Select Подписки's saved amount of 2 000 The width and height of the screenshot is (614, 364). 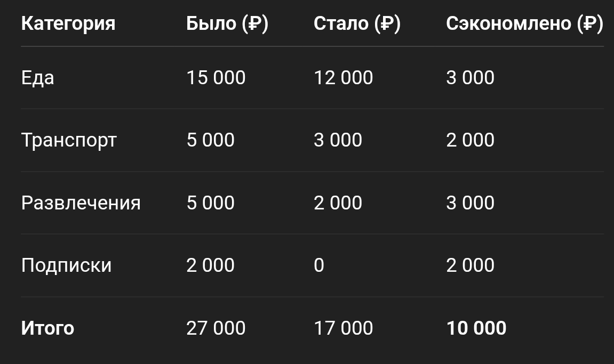click(x=471, y=265)
